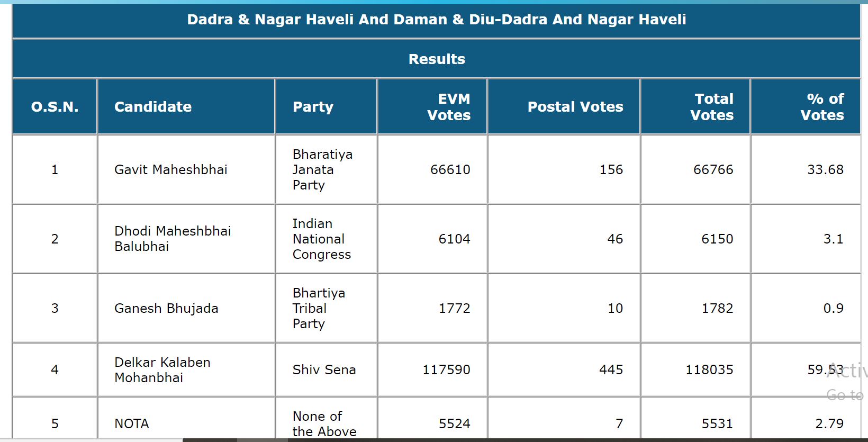868x442 pixels.
Task: Click the EVM Votes column header
Action: click(448, 107)
